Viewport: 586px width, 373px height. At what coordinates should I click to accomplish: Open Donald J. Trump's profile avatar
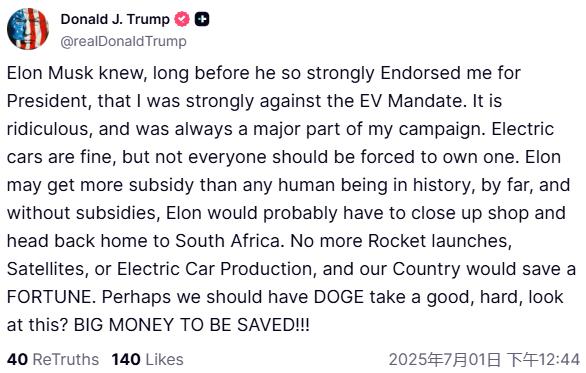28,29
